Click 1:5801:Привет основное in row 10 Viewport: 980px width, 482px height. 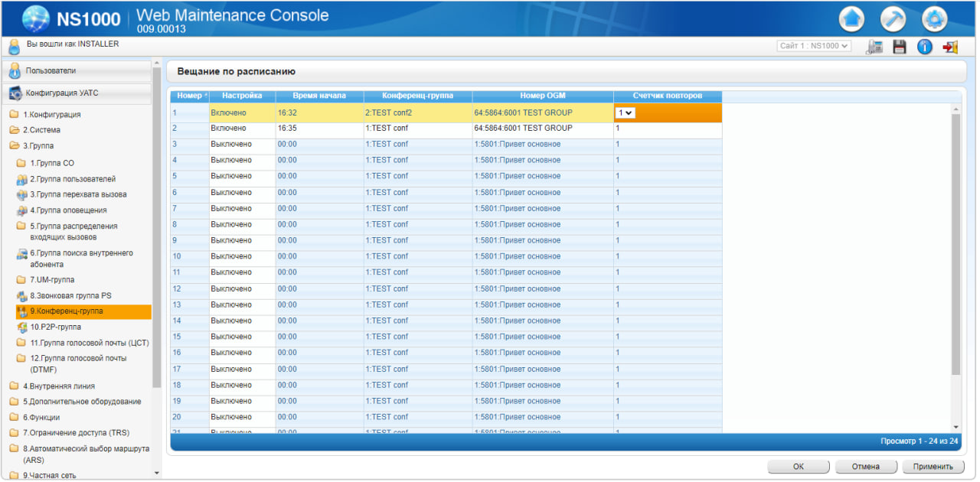pos(543,257)
